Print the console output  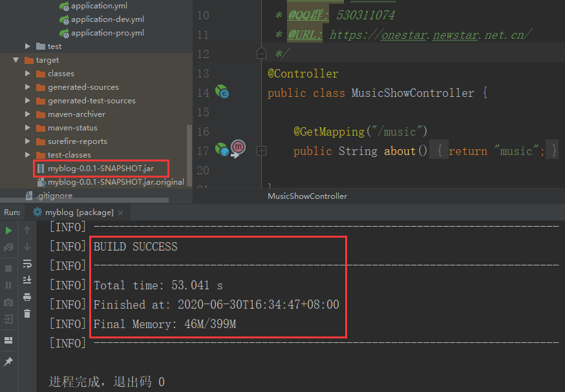(x=27, y=297)
